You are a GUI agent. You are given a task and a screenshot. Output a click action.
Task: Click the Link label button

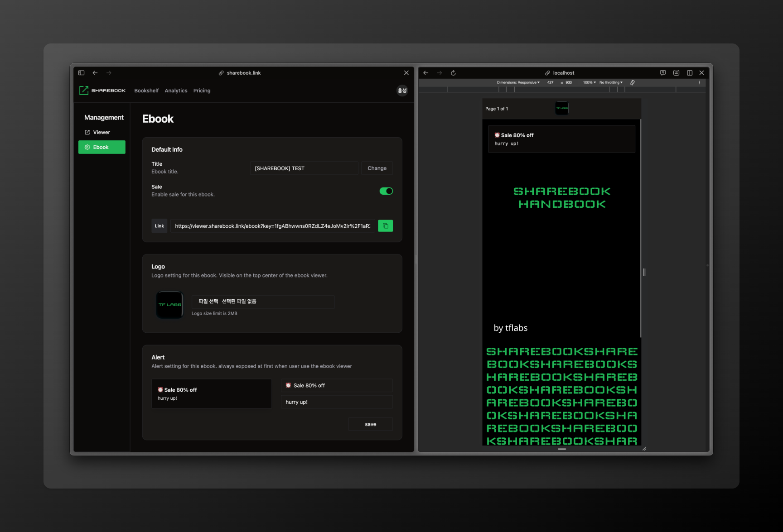[159, 226]
